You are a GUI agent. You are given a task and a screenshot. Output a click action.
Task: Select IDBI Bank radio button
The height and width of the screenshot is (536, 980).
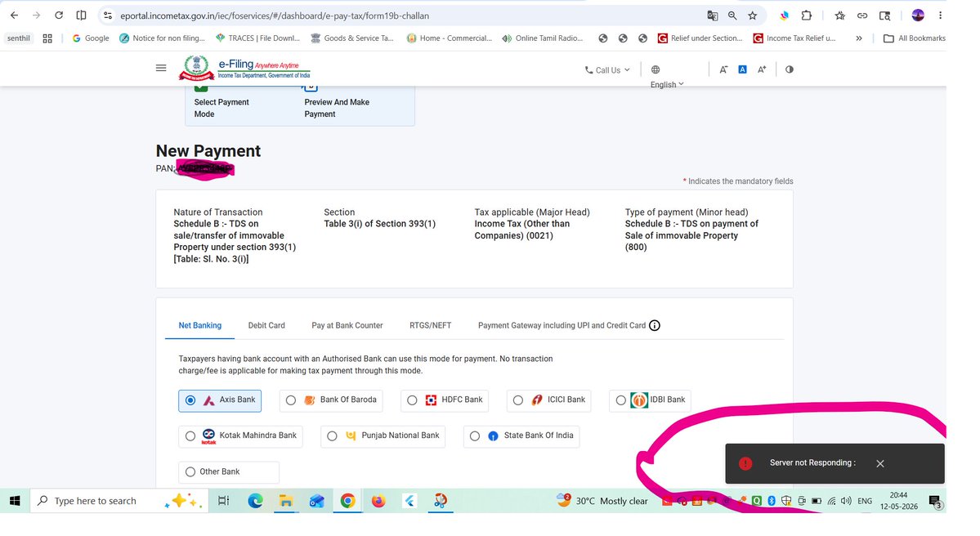click(620, 400)
